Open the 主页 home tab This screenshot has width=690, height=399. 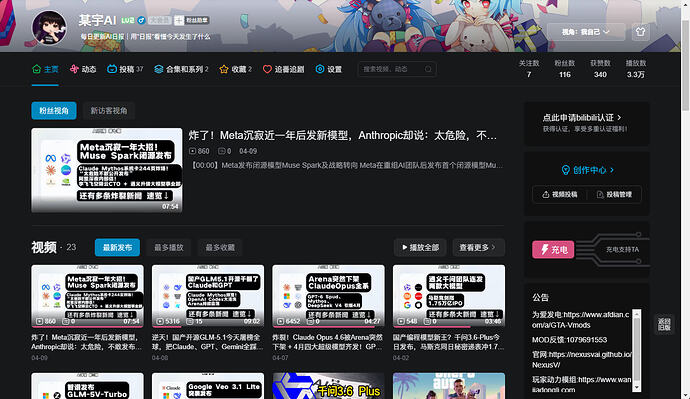coord(45,69)
